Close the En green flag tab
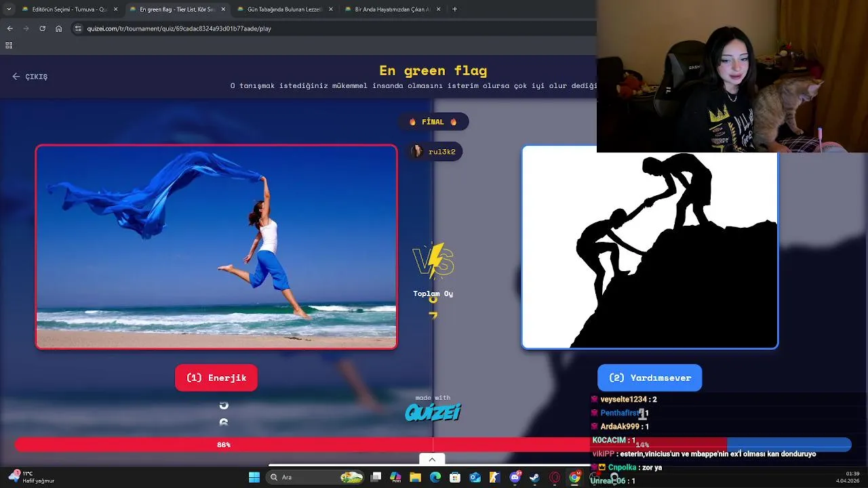 coord(223,9)
